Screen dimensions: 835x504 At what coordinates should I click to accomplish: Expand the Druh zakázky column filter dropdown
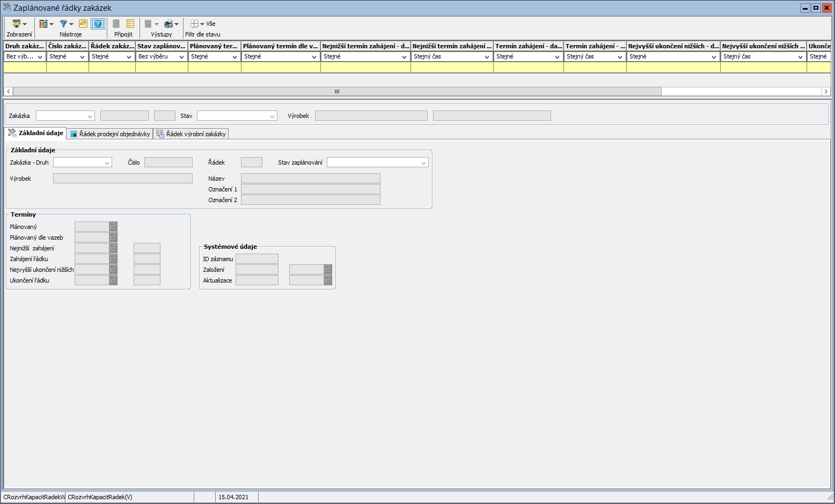(x=40, y=57)
